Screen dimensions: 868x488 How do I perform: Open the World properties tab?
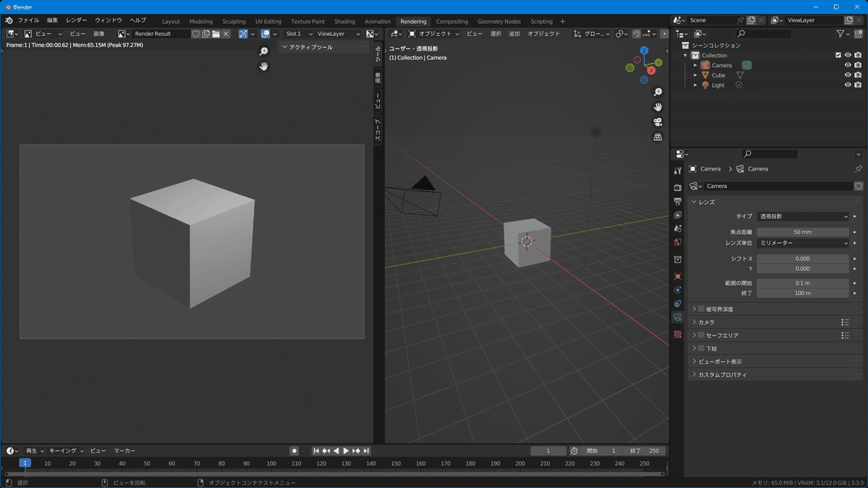coord(678,242)
